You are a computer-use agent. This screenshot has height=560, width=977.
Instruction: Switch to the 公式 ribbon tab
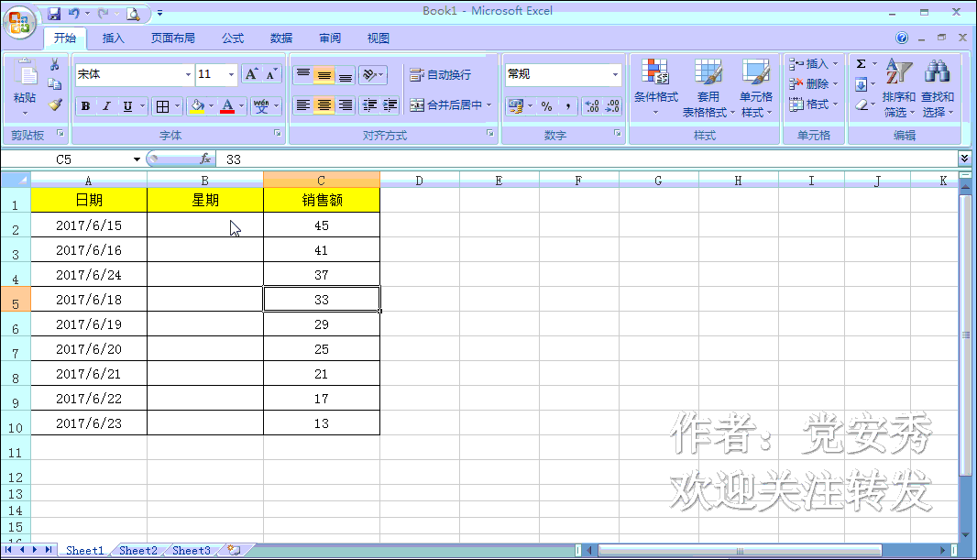(233, 38)
